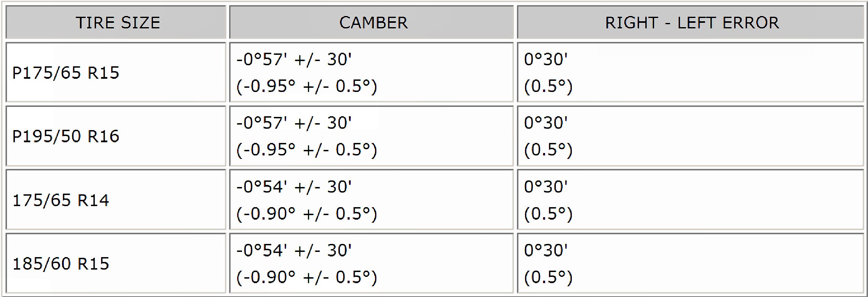This screenshot has width=868, height=297.
Task: Select (-0.95° +/- 0.5°) camber for P195/50 R16
Action: [x=306, y=150]
